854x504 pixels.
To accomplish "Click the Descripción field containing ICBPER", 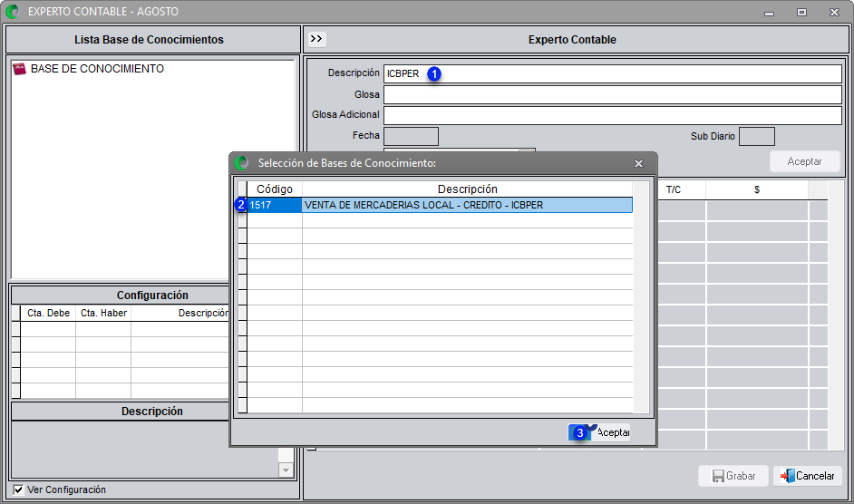I will [x=613, y=73].
